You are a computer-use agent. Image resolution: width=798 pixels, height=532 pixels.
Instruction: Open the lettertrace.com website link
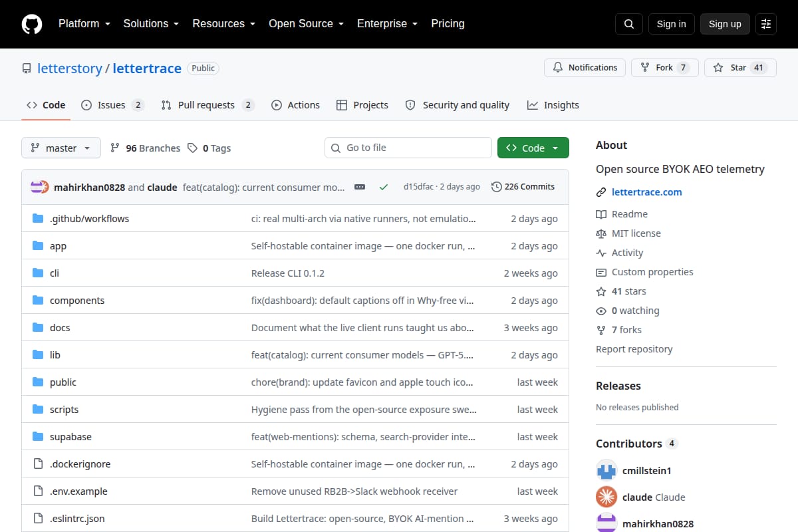coord(647,192)
